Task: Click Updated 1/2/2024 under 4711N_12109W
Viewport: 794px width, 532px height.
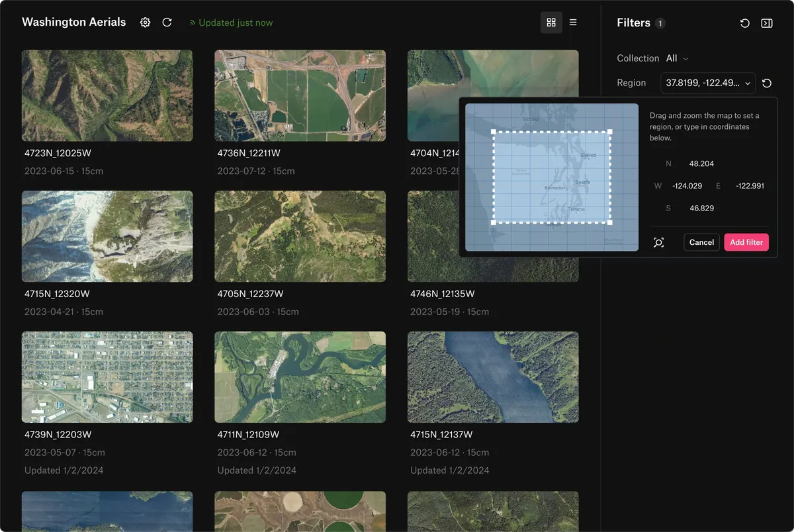Action: coord(257,470)
